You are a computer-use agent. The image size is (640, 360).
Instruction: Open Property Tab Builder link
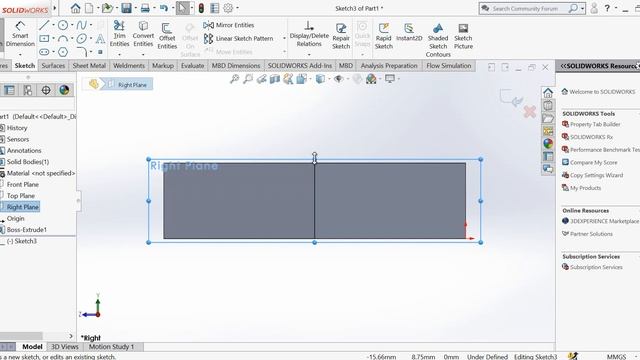click(595, 124)
